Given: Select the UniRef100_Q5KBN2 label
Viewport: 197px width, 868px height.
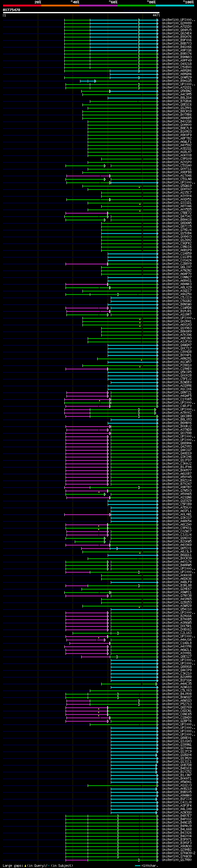Looking at the screenshot, I should (177, 91).
